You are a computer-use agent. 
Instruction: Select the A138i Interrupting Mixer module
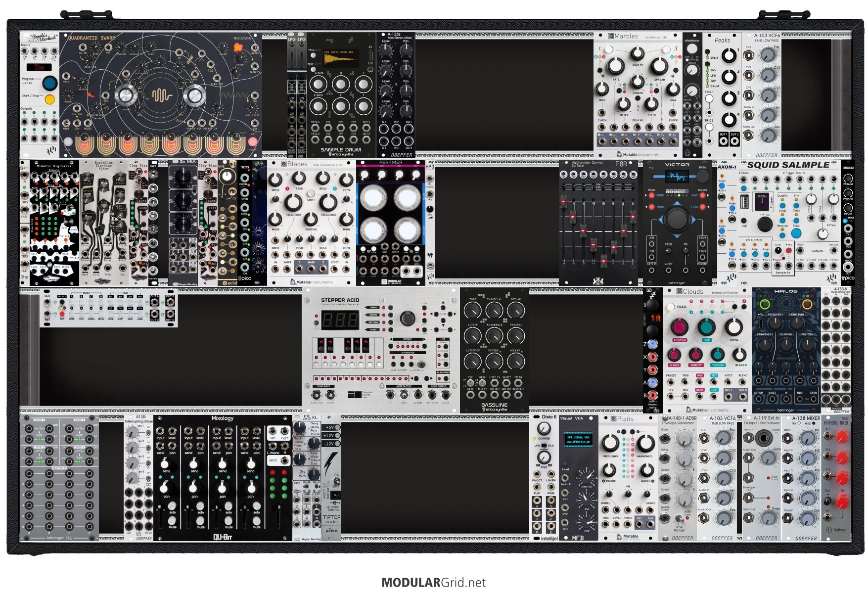tap(138, 478)
